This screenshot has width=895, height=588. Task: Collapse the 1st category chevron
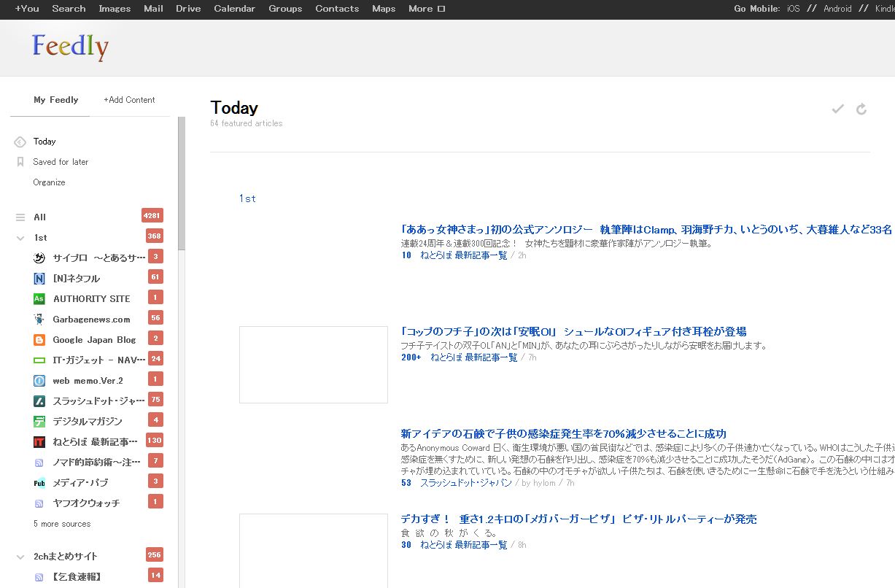click(20, 238)
